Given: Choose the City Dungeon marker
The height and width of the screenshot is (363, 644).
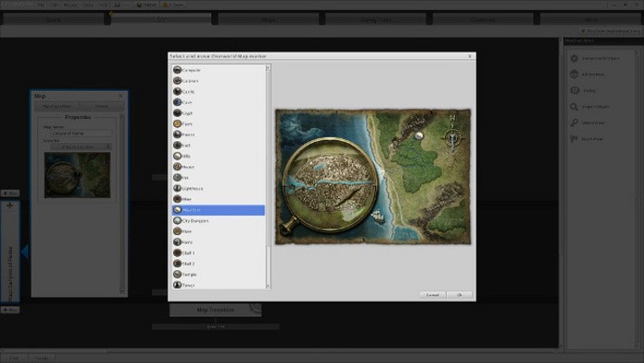Looking at the screenshot, I should tap(219, 221).
